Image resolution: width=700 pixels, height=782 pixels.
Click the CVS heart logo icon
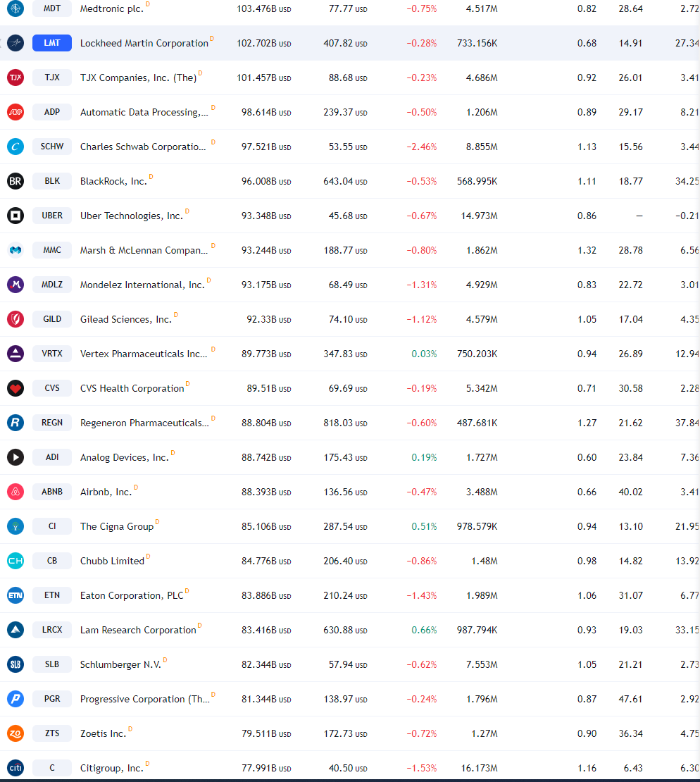point(15,388)
